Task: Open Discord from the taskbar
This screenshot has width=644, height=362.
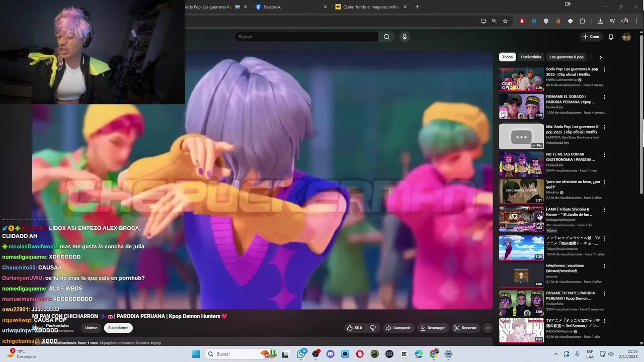Action: 331,354
